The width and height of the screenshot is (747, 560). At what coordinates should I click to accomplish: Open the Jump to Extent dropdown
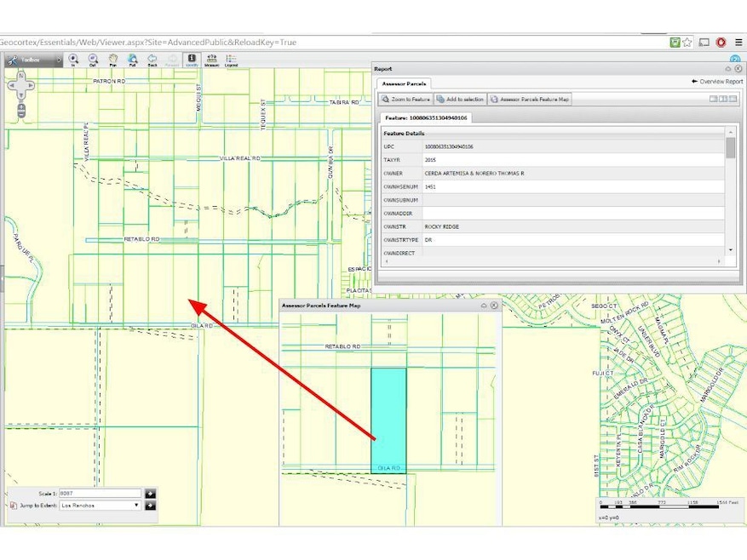(x=100, y=506)
